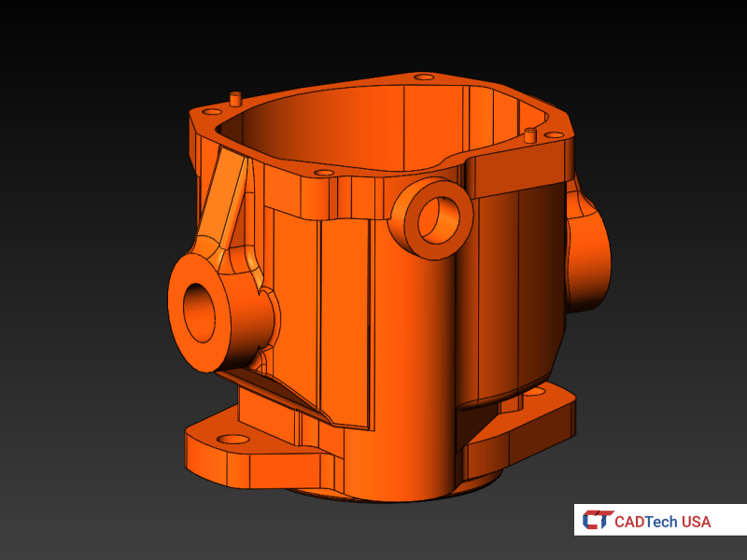
Task: Click the CADTech USA text label
Action: click(x=662, y=521)
